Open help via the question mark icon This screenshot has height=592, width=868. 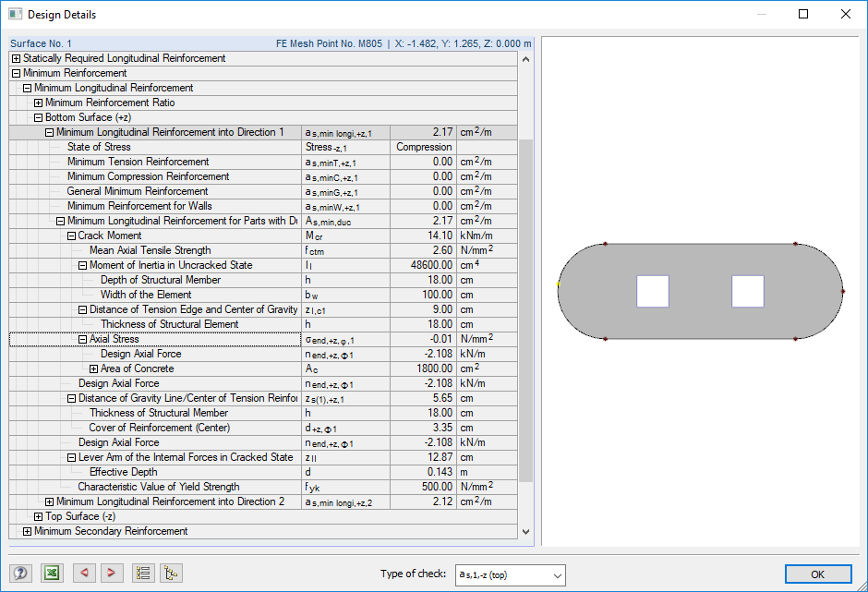tap(19, 573)
